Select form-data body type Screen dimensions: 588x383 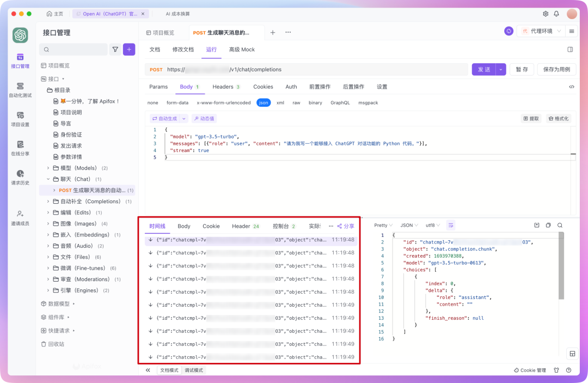[x=177, y=102]
